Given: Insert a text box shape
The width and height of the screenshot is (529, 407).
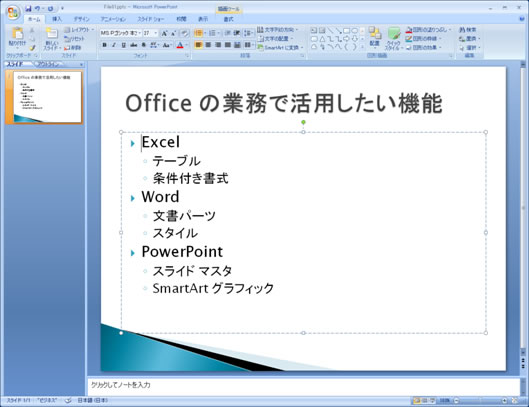Looking at the screenshot, I should [314, 31].
